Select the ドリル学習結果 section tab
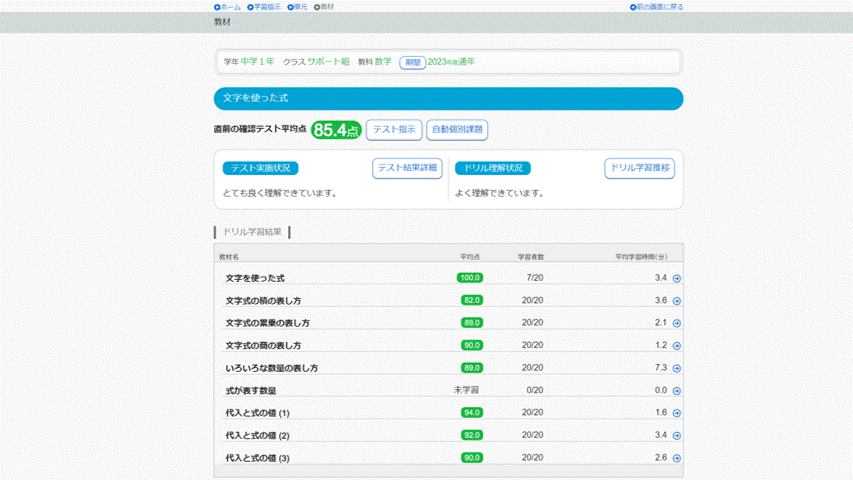Viewport: 853px width, 480px height. pyautogui.click(x=252, y=232)
